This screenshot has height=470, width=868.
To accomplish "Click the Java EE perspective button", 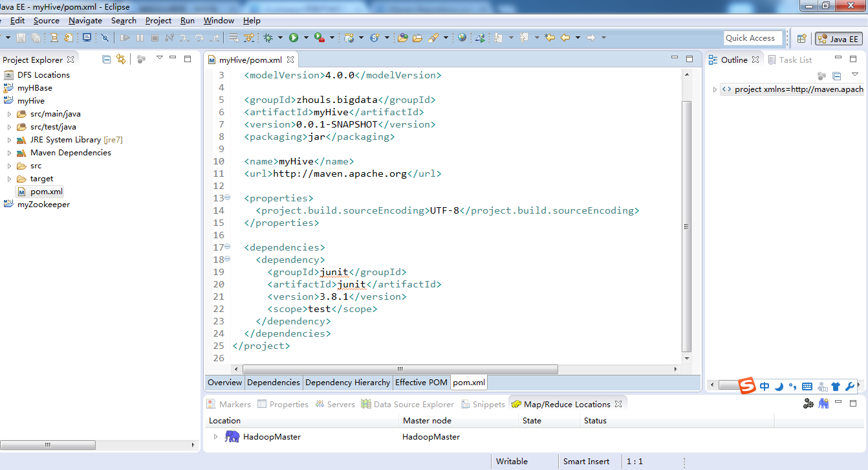I will [839, 39].
